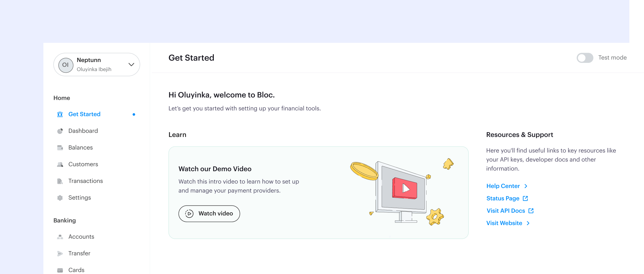Click the Resources & Support heading

[x=520, y=135]
